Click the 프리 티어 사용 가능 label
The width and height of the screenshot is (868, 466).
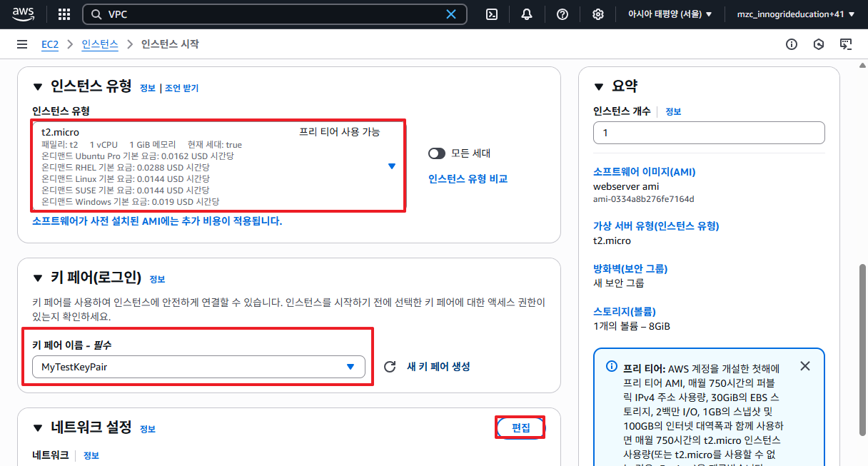[x=339, y=131]
